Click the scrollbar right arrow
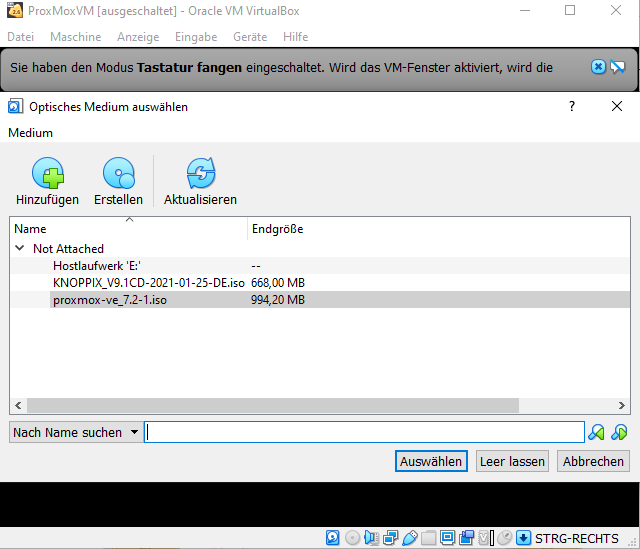This screenshot has width=640, height=549. coord(622,405)
